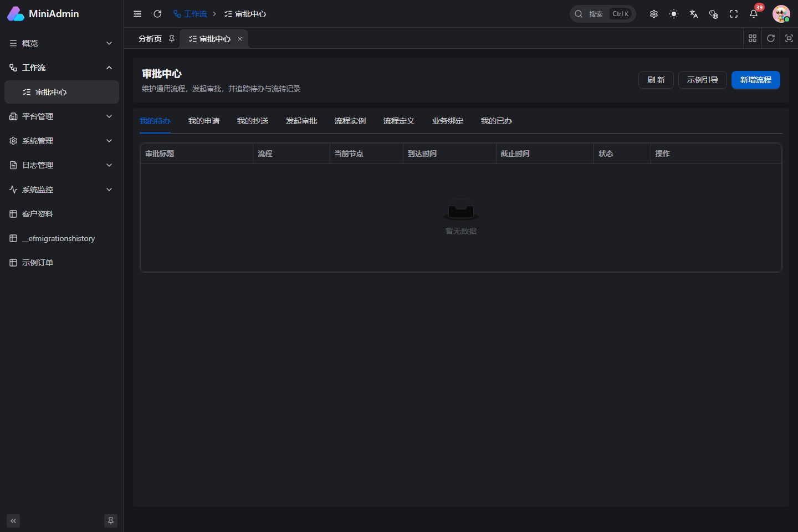The image size is (798, 532).
Task: Toggle fullscreen mode icon in header
Action: [734, 14]
